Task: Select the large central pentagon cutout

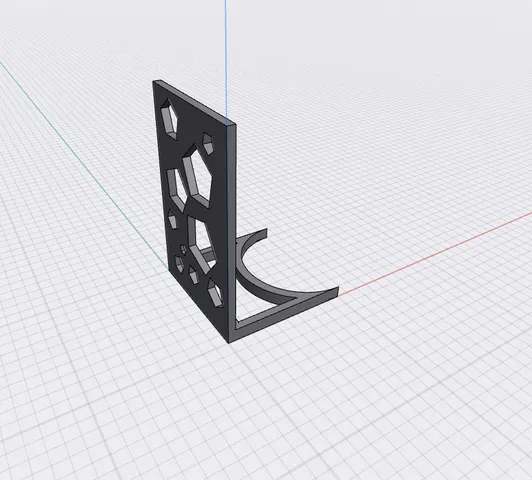Action: click(x=198, y=176)
